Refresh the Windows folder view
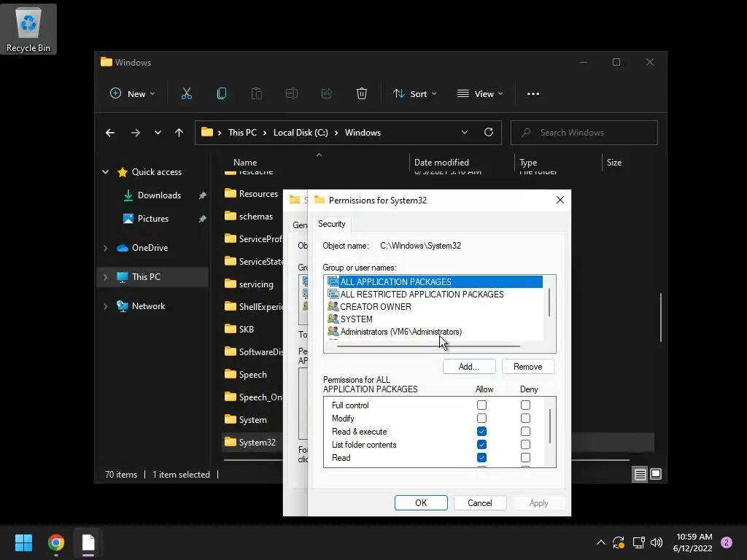 489,133
